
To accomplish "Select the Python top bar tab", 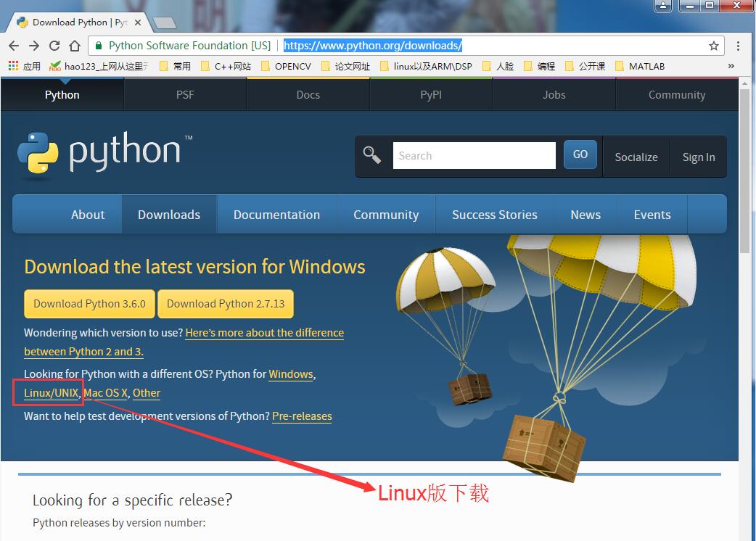I will 62,95.
